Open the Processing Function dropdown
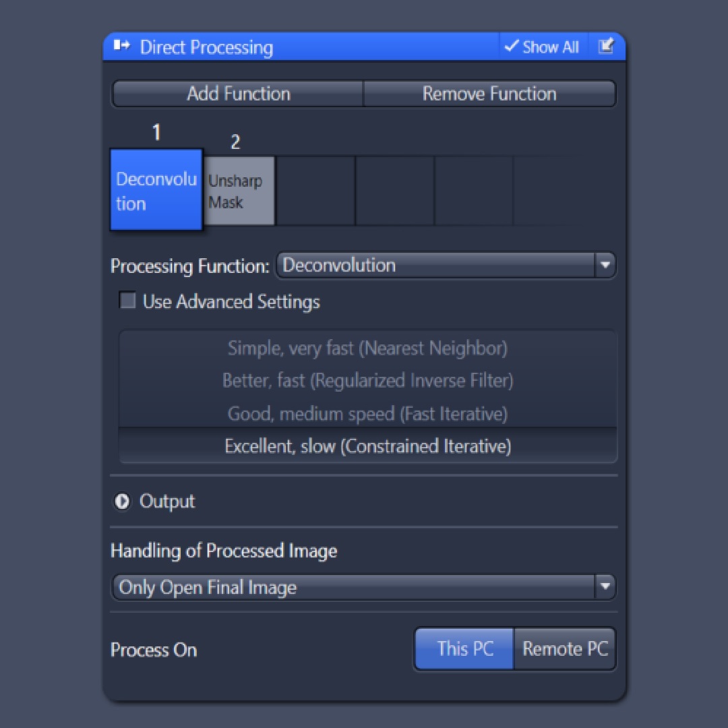 pos(445,266)
